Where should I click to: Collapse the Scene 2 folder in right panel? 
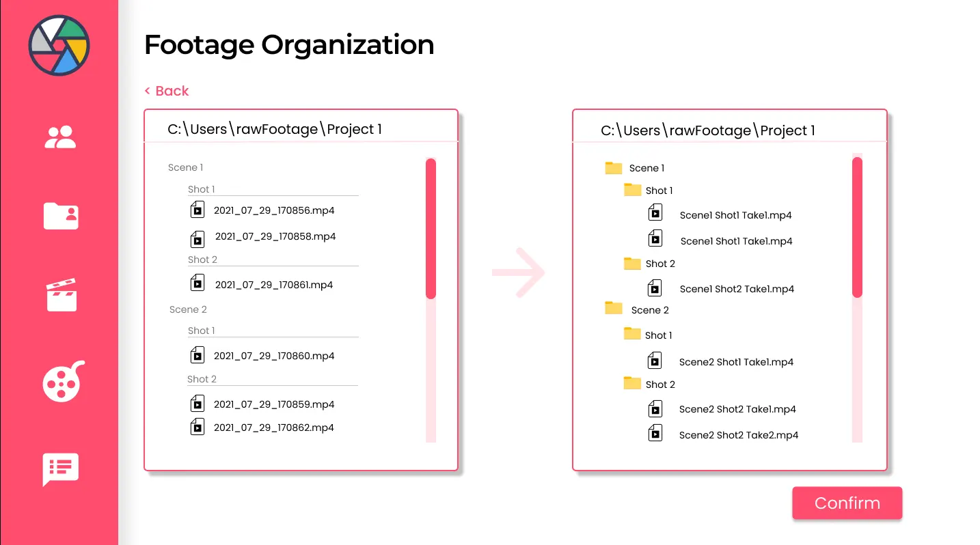[x=614, y=309]
